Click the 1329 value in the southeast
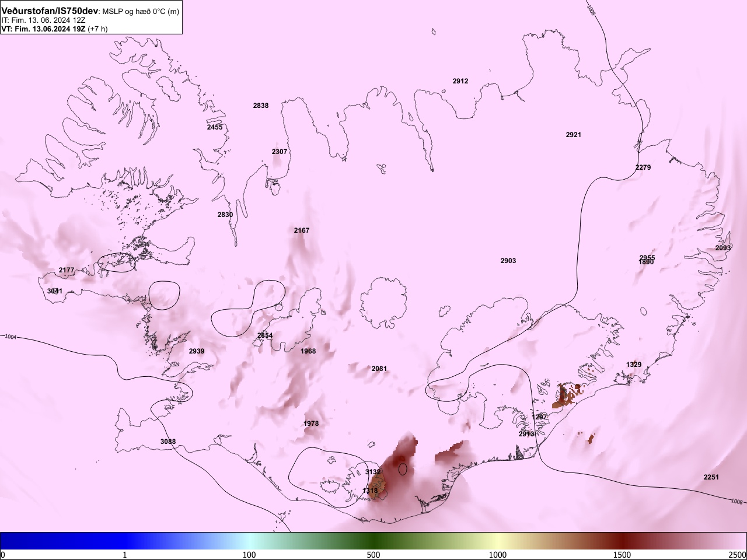Image resolution: width=747 pixels, height=560 pixels. [x=634, y=365]
